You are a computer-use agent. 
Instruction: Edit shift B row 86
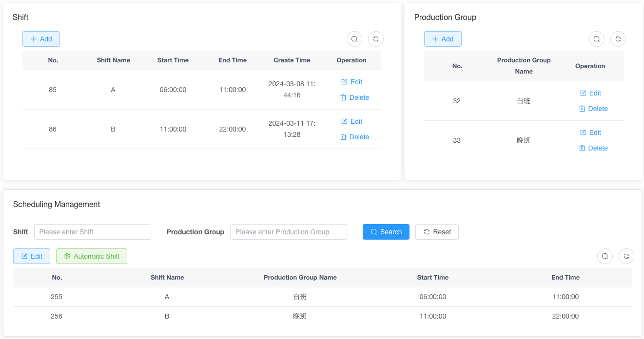(351, 121)
